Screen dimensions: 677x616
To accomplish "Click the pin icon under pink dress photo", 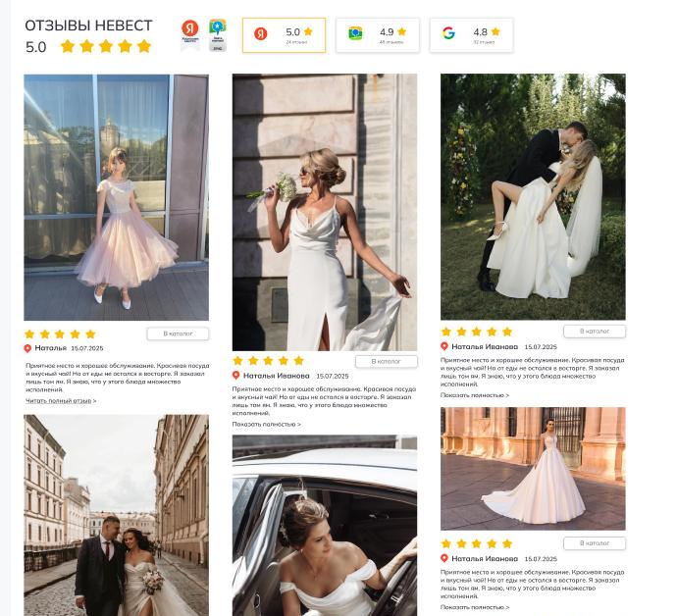I will point(28,348).
